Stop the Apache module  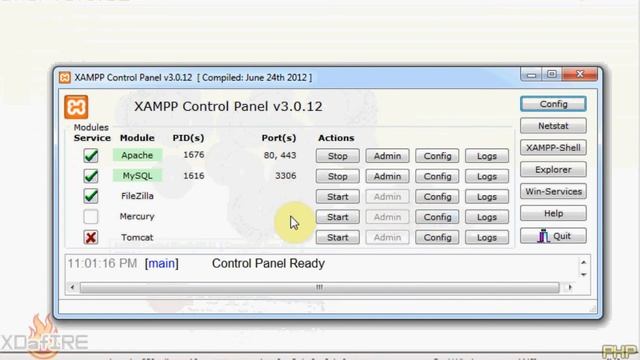coord(338,156)
